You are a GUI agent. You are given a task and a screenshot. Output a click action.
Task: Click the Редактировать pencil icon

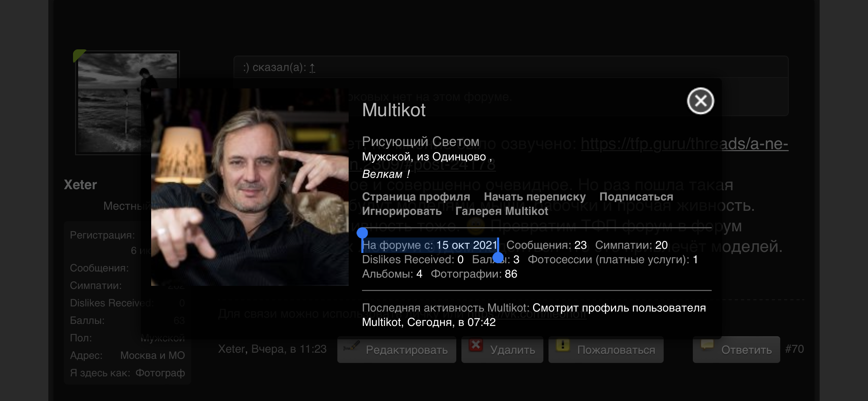tap(351, 345)
